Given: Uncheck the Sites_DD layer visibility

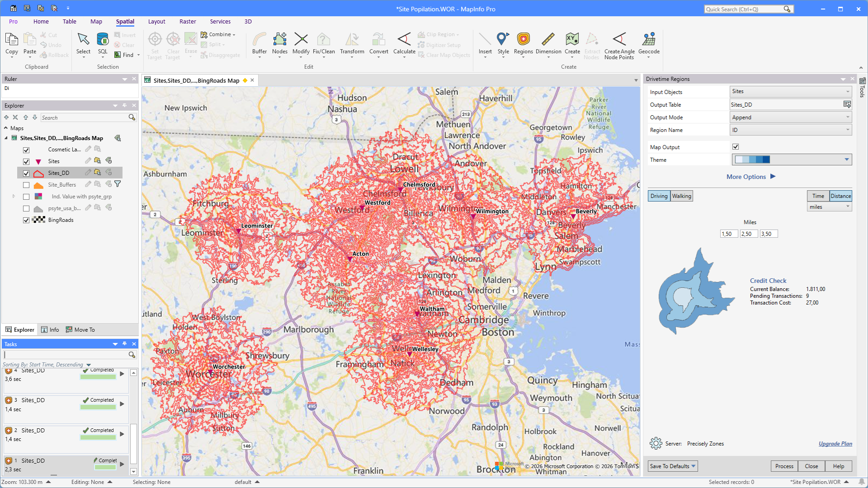Looking at the screenshot, I should click(26, 174).
